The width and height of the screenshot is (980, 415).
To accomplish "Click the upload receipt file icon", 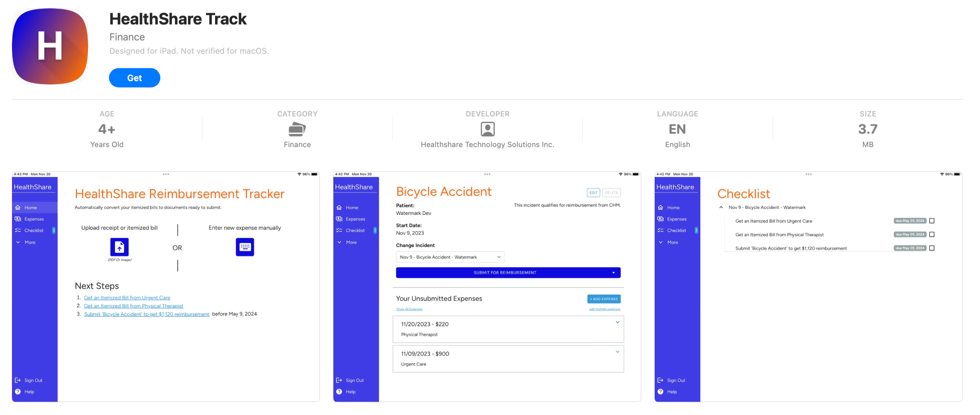I will click(119, 247).
